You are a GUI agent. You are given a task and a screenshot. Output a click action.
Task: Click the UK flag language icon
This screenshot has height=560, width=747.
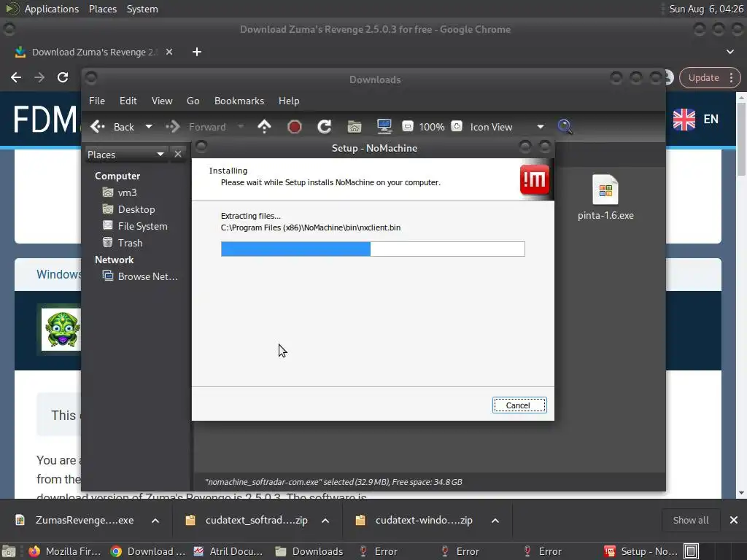(684, 119)
